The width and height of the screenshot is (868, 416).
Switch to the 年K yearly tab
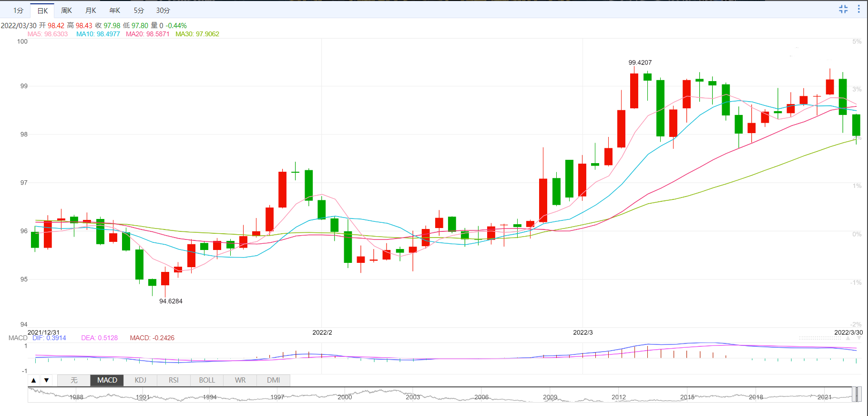coord(115,10)
